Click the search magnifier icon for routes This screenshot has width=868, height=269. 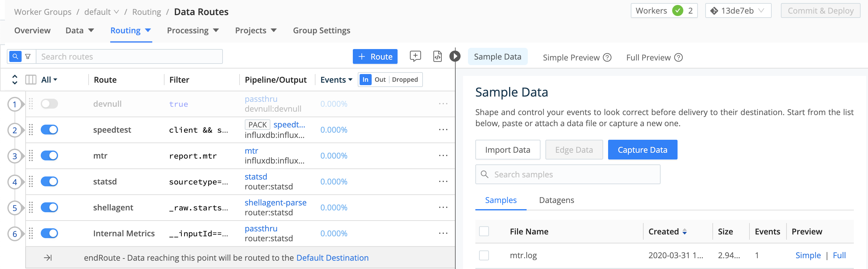tap(15, 56)
